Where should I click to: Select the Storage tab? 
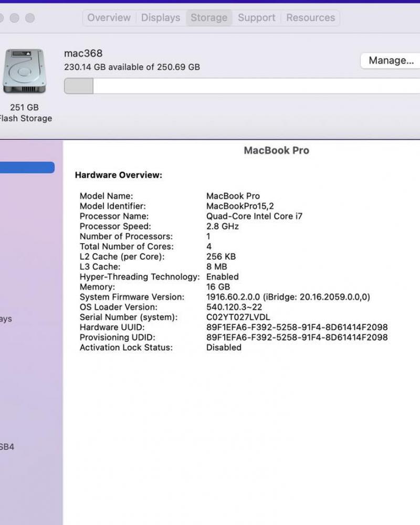tap(209, 18)
